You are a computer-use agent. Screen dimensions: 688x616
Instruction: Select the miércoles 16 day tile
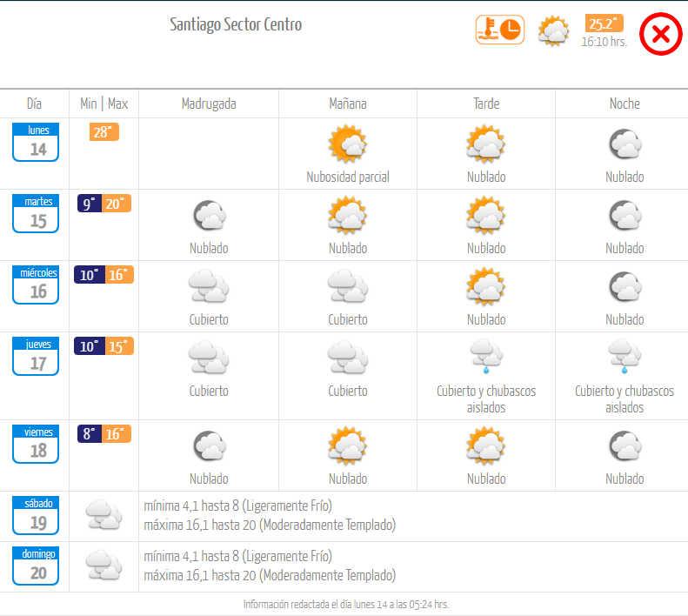tap(36, 285)
